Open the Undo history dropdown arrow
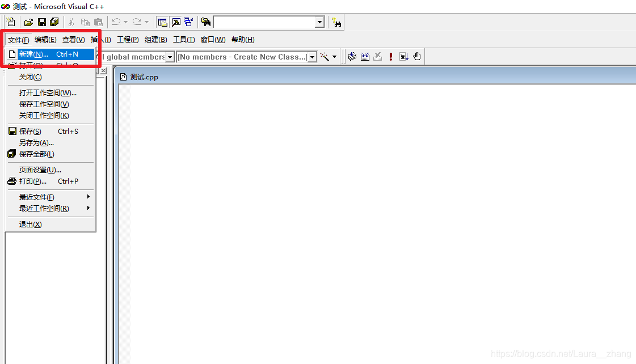This screenshot has width=636, height=364. coord(125,22)
